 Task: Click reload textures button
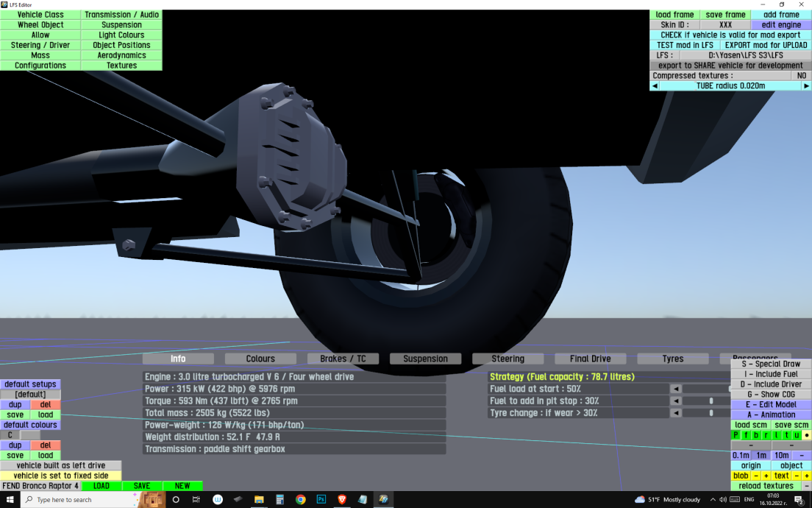[766, 486]
